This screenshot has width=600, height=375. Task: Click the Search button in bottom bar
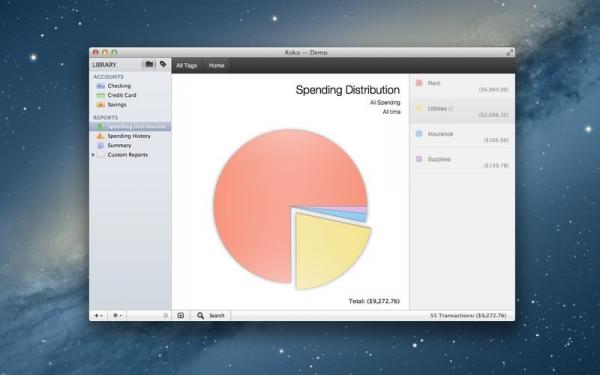coord(211,315)
